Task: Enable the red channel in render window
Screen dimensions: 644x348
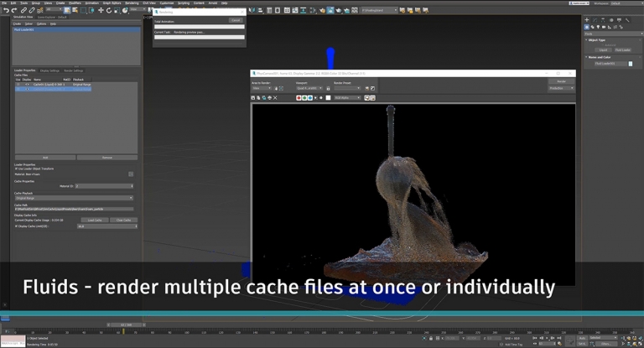Action: pyautogui.click(x=299, y=98)
